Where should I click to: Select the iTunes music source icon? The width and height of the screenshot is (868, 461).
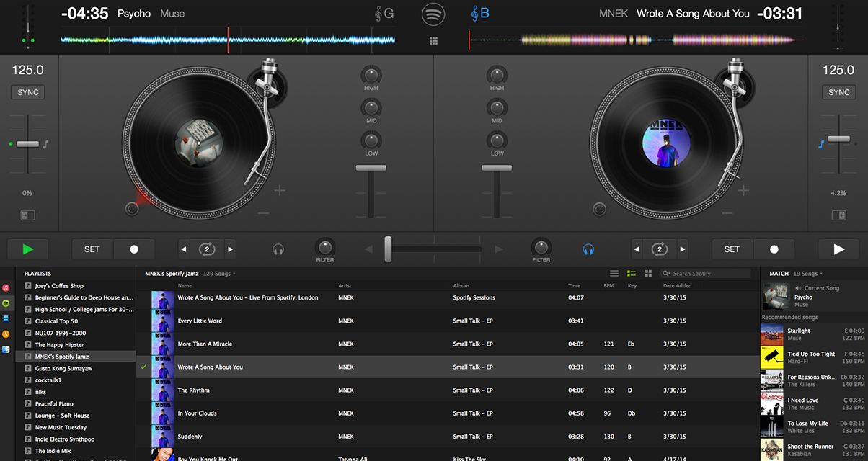tap(6, 287)
